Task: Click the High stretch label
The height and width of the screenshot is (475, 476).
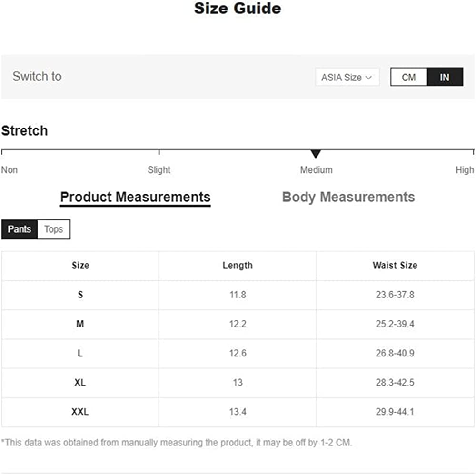Action: [465, 170]
